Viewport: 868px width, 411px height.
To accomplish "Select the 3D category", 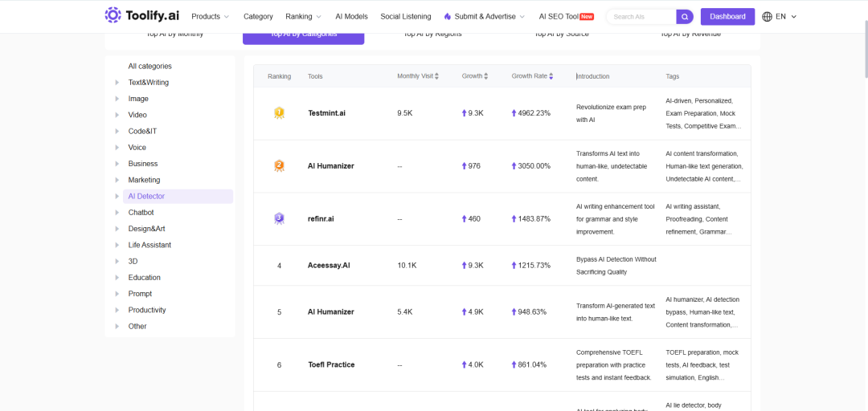I will click(x=133, y=261).
